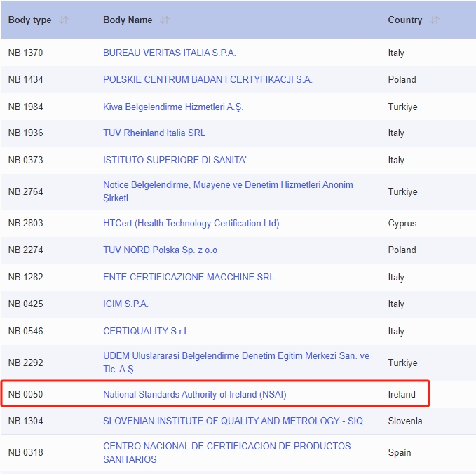476x474 pixels.
Task: Select the NB 1434 cell
Action: click(x=25, y=79)
